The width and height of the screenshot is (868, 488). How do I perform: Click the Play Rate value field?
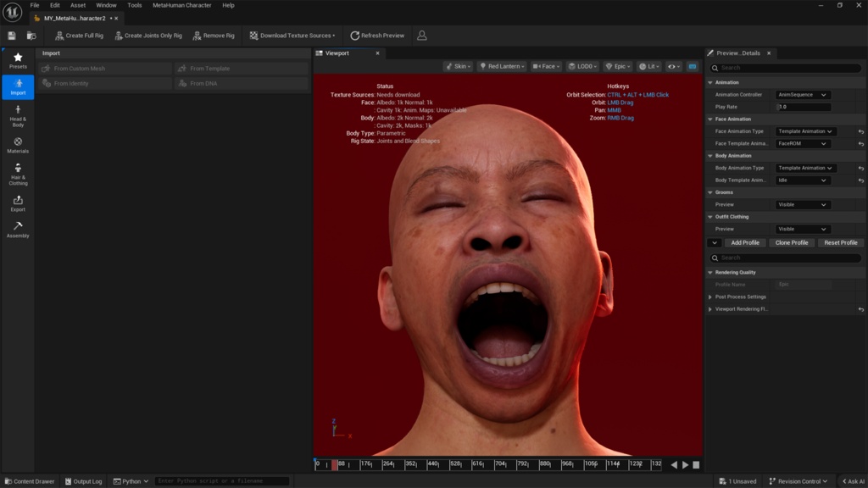804,107
